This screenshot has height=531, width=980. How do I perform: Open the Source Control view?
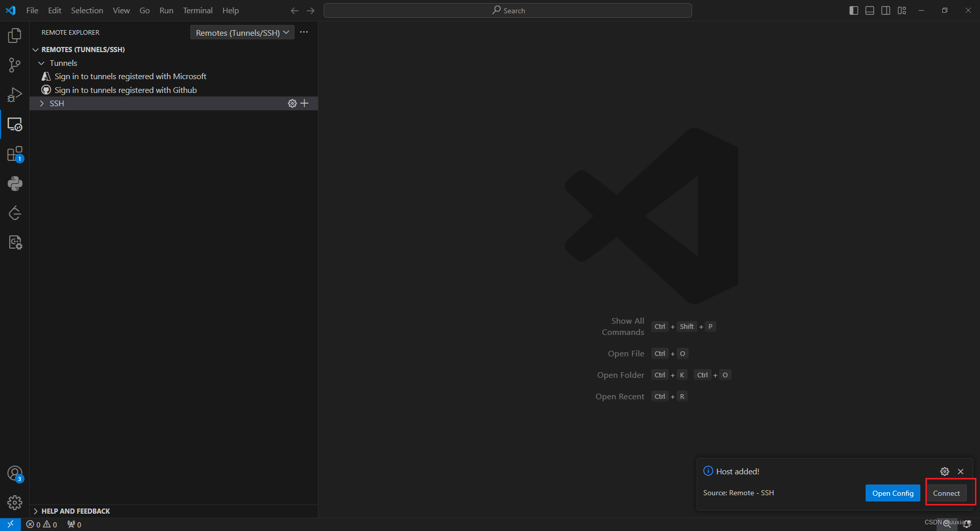coord(15,65)
